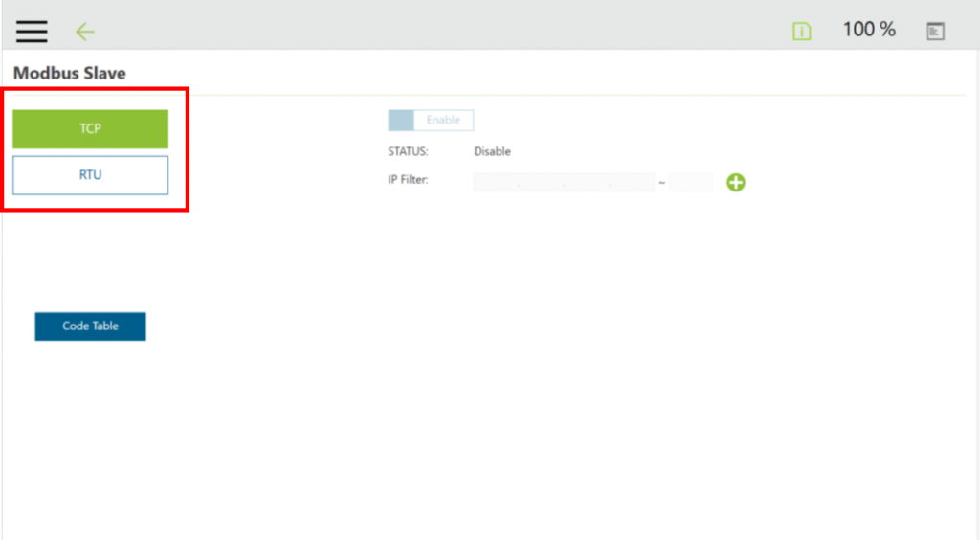Click the fourth octet of IP Filter

click(x=633, y=182)
